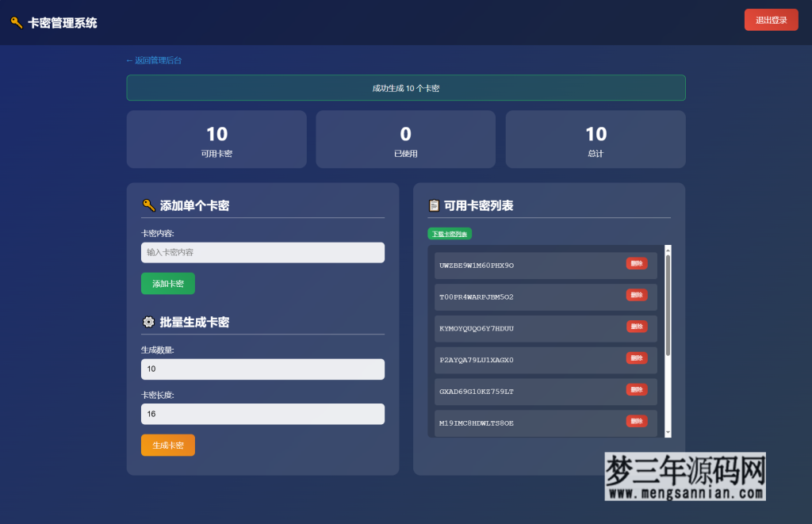Delete the card key M19IMC8HDWLTS8OE
Viewport: 812px width, 524px height.
[637, 423]
